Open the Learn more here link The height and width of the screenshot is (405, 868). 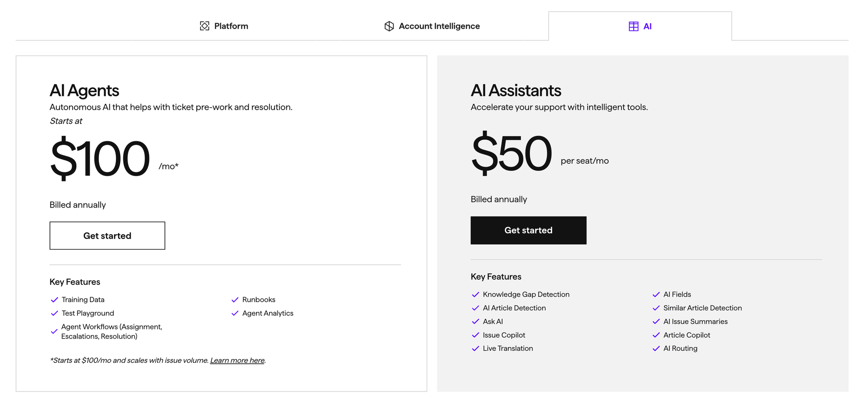pos(237,360)
